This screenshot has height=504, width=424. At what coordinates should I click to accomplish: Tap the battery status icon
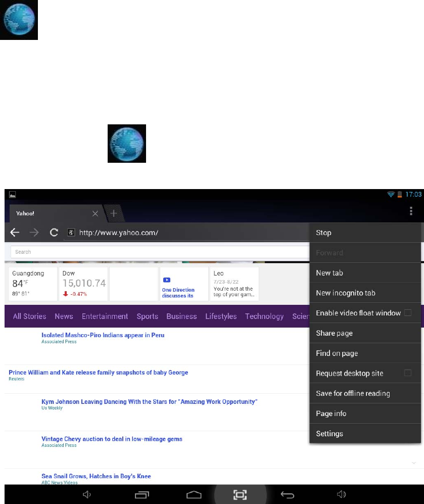[x=400, y=194]
